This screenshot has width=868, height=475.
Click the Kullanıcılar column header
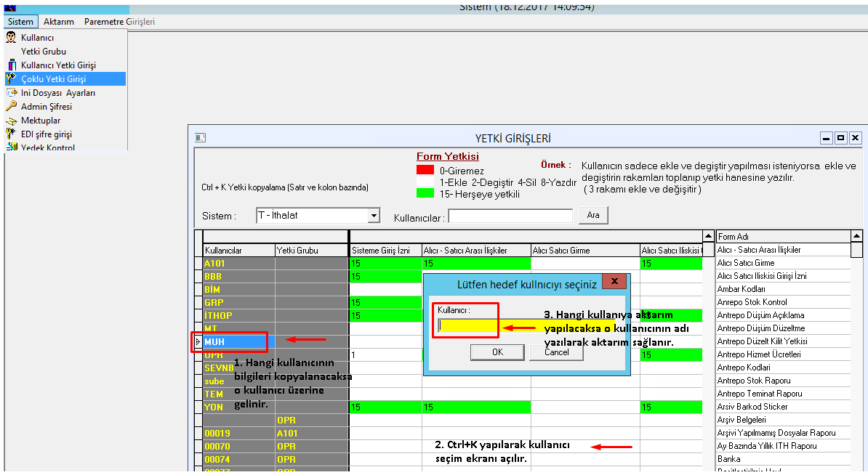tap(239, 251)
